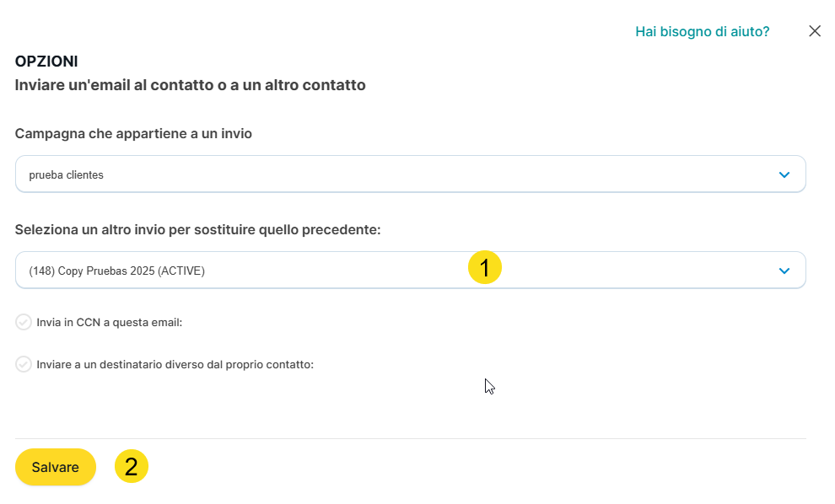This screenshot has width=835, height=504.
Task: Click the 'Seleziona un altro invio' label
Action: [x=198, y=229]
